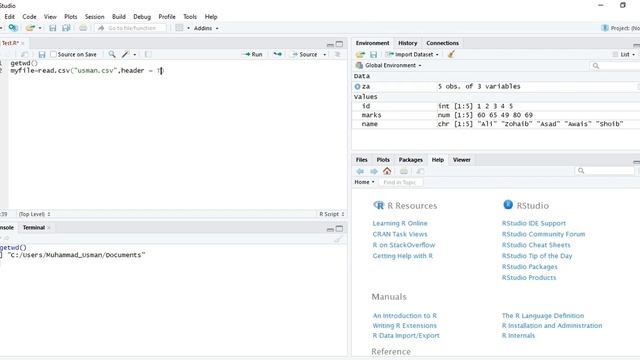Switch to the Packages tab
Viewport: 640px width, 360px height.
click(410, 160)
